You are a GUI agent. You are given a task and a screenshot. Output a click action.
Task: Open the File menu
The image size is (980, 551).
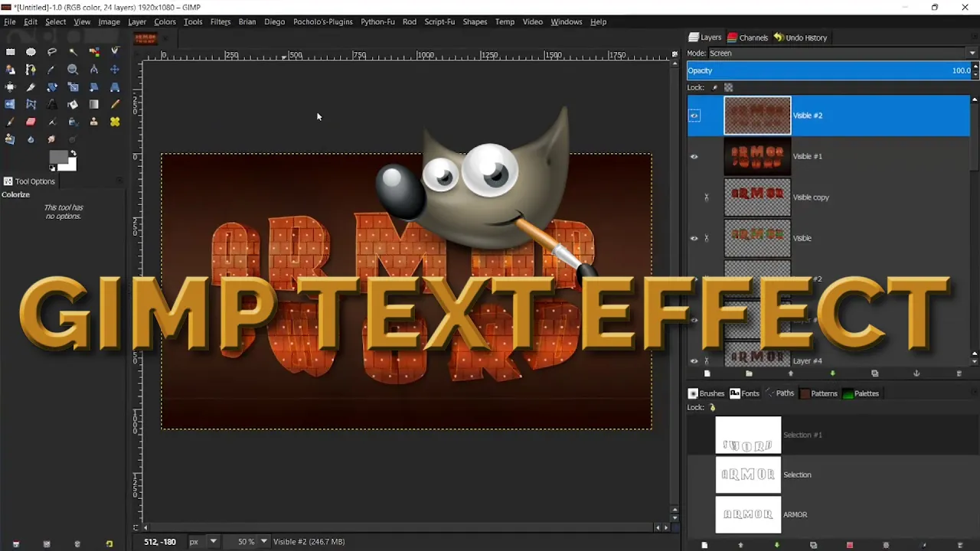10,21
